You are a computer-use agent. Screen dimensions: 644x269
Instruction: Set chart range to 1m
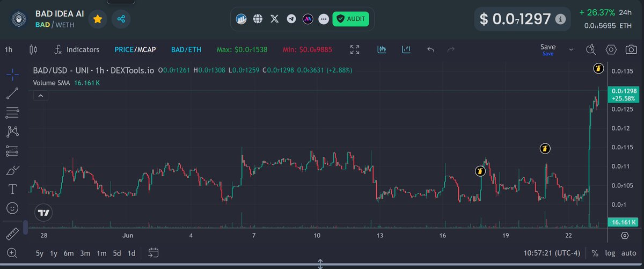[x=101, y=253]
